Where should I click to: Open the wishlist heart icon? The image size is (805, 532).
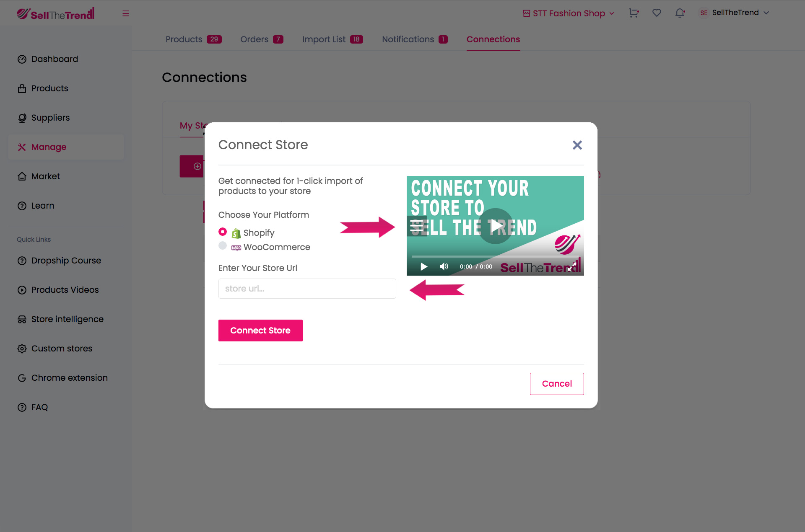coord(657,13)
